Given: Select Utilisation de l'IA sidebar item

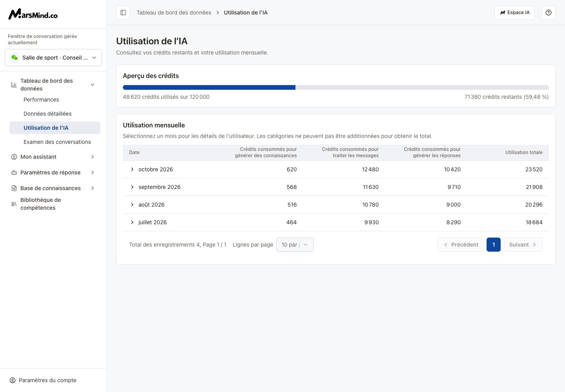Looking at the screenshot, I should 55,128.
